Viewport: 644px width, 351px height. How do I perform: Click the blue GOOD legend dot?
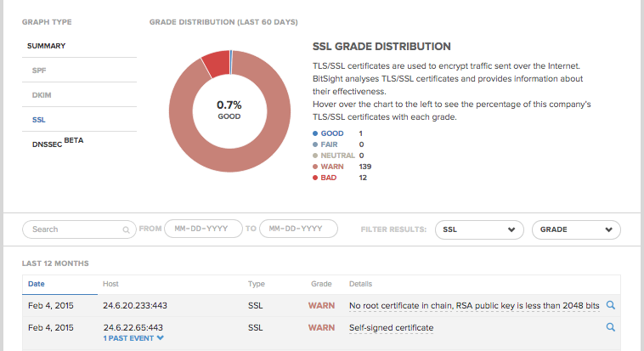[315, 133]
